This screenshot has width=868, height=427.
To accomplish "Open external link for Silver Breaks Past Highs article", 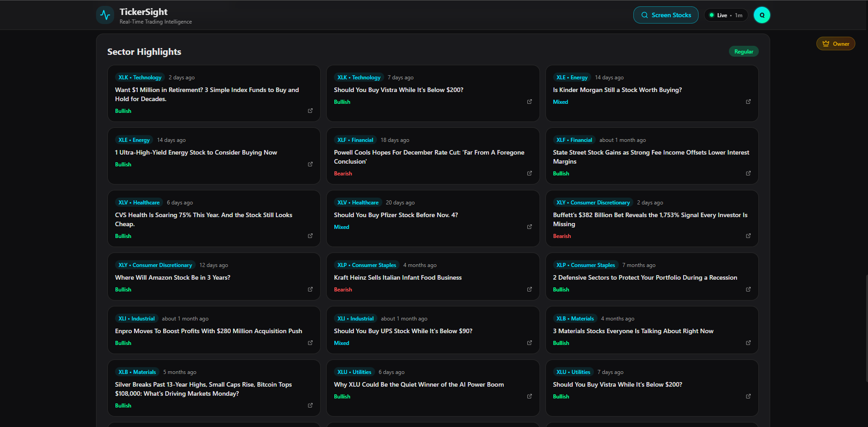I will tap(310, 405).
